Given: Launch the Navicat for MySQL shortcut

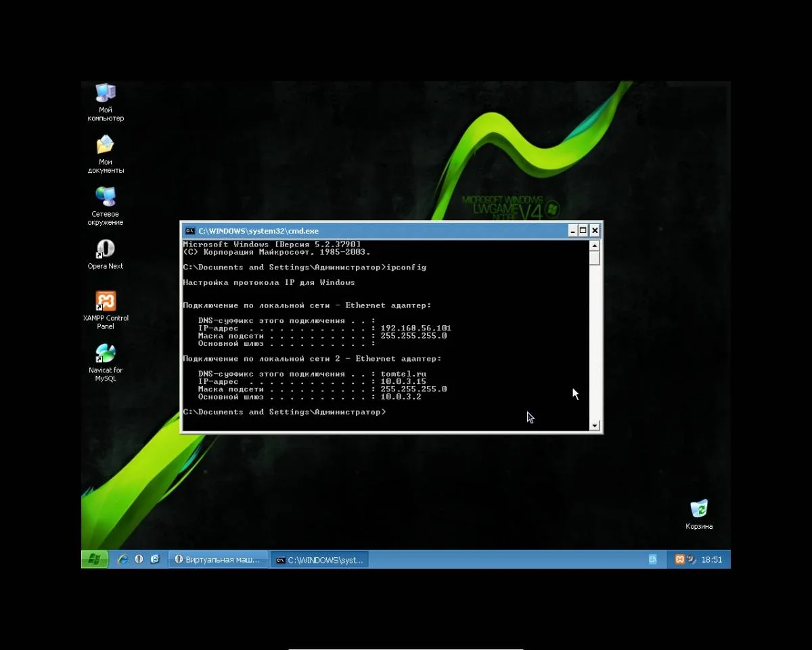Looking at the screenshot, I should coord(106,362).
